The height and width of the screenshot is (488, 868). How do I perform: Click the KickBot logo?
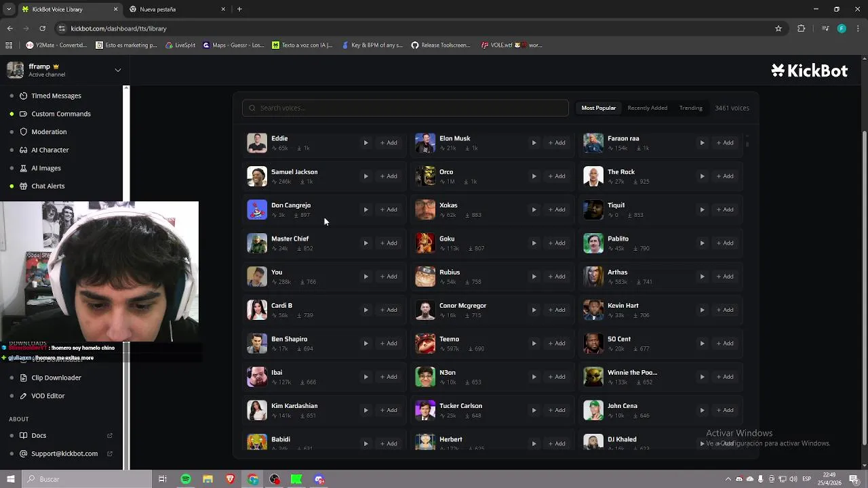[809, 70]
